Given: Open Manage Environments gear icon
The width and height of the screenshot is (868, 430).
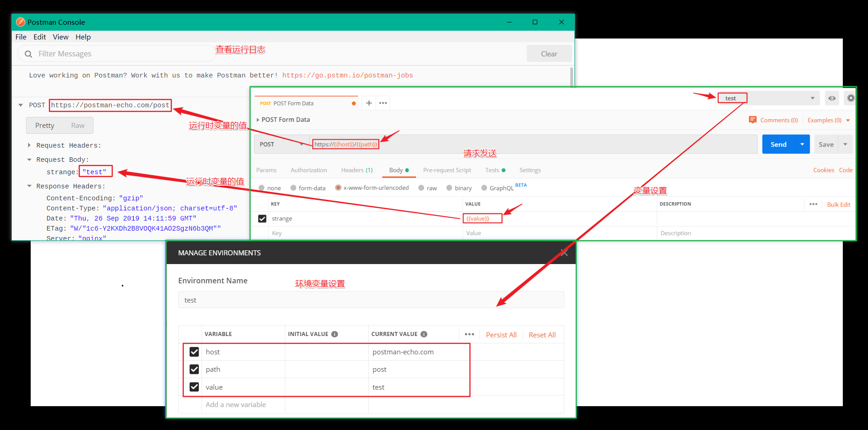Looking at the screenshot, I should click(x=850, y=98).
